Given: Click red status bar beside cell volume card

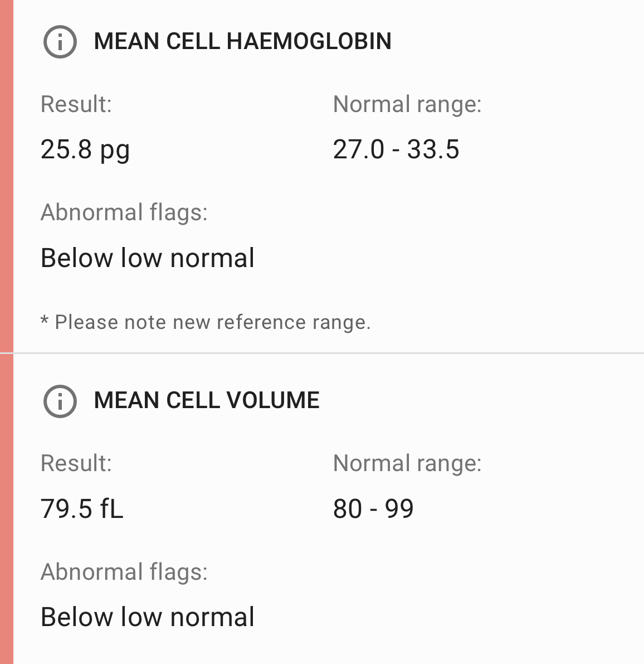Looking at the screenshot, I should pyautogui.click(x=7, y=509).
